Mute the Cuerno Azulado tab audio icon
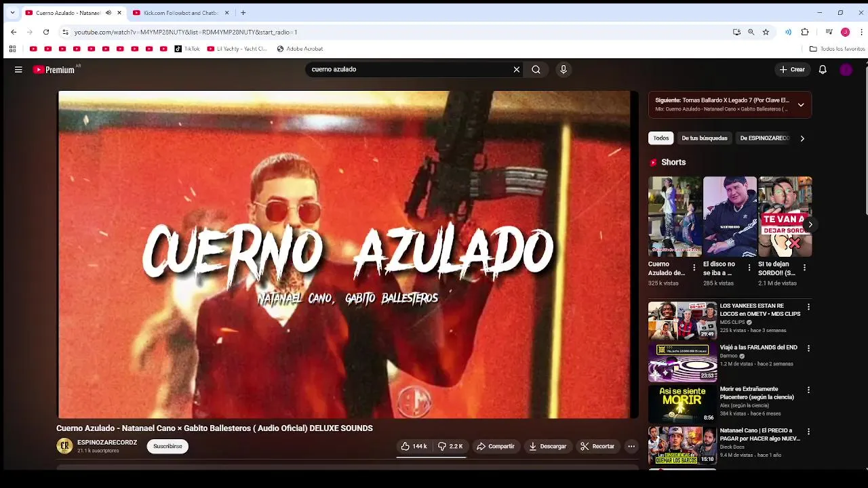Viewport: 868px width, 488px height. pos(108,13)
